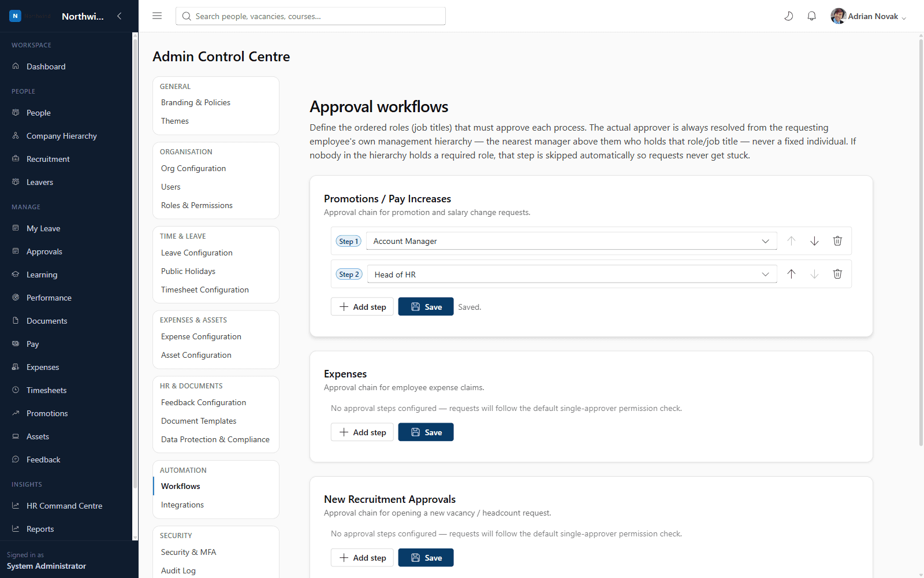Screen dimensions: 924x578
Task: Click the Assets sidebar icon
Action: (16, 436)
